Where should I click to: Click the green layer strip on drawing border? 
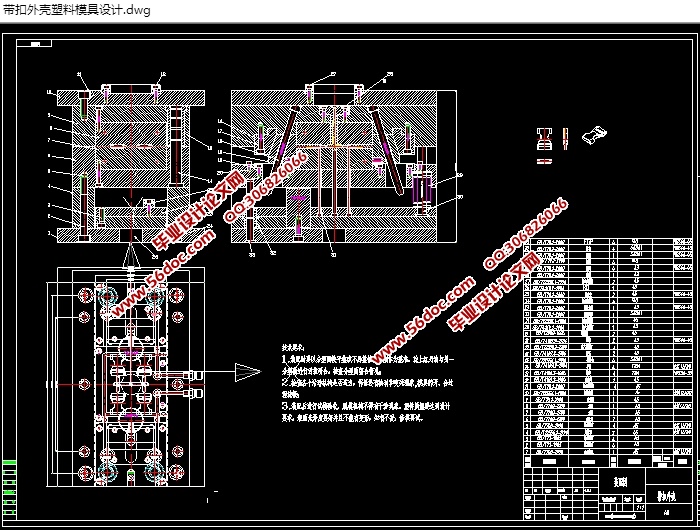click(x=10, y=489)
